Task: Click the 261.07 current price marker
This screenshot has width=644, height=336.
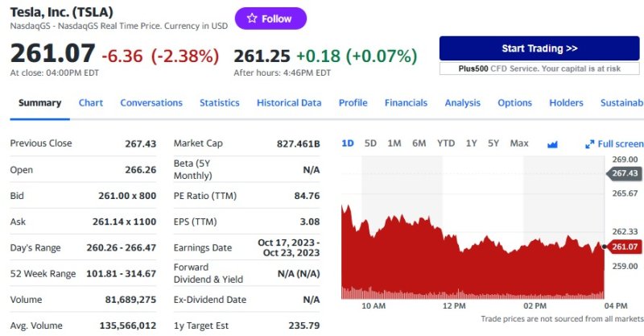Action: pos(625,247)
